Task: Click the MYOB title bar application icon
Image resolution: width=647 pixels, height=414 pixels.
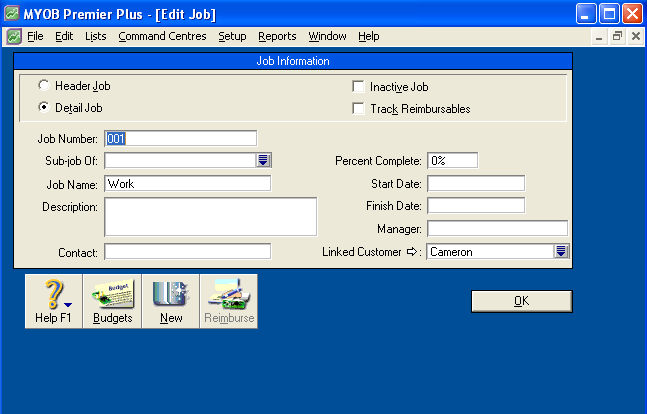Action: (12, 13)
